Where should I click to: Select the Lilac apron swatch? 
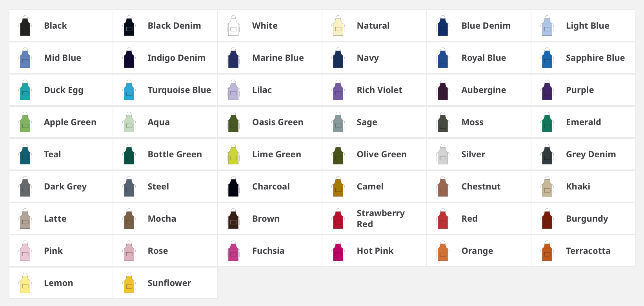point(233,90)
